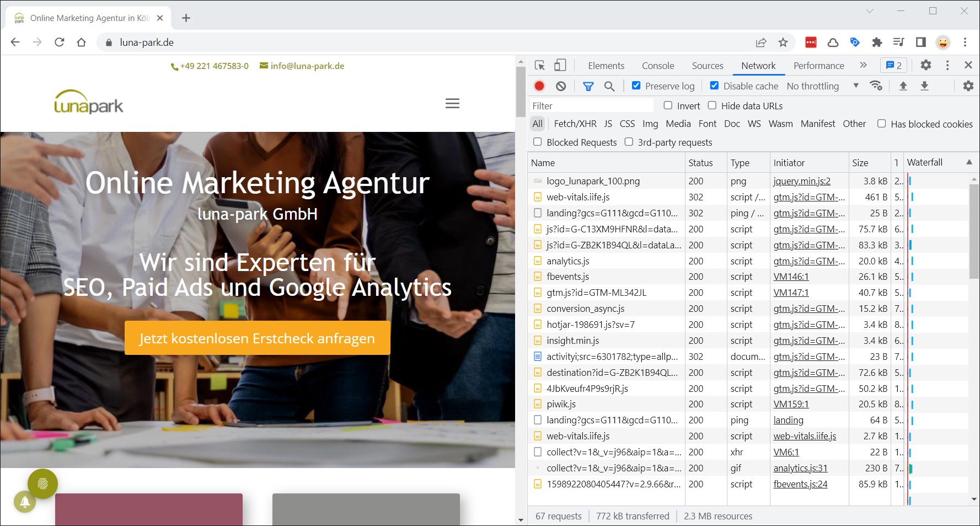Open initiator link analytics.js:31
Viewport: 980px width, 526px height.
800,468
